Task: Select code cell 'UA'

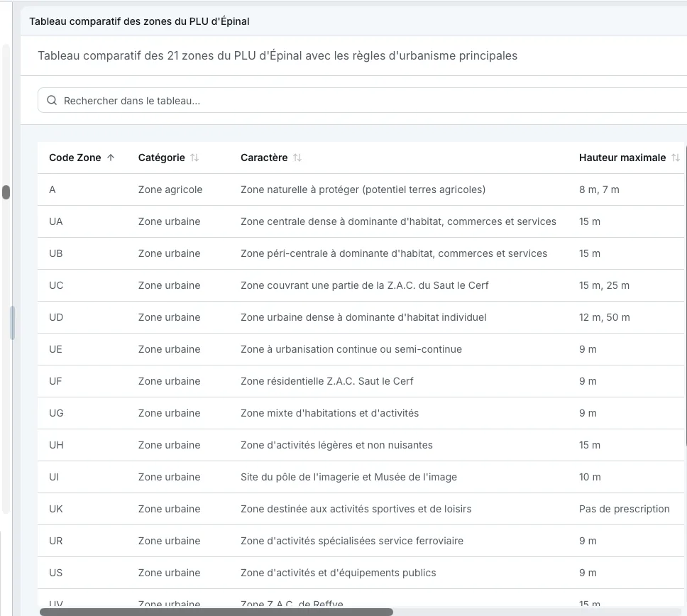Action: (56, 221)
